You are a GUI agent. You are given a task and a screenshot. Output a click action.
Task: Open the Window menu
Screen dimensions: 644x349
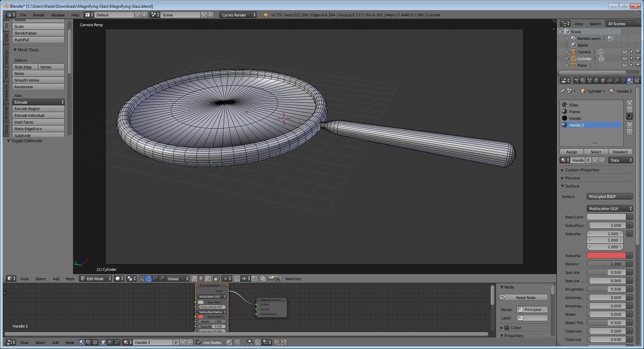click(x=58, y=15)
